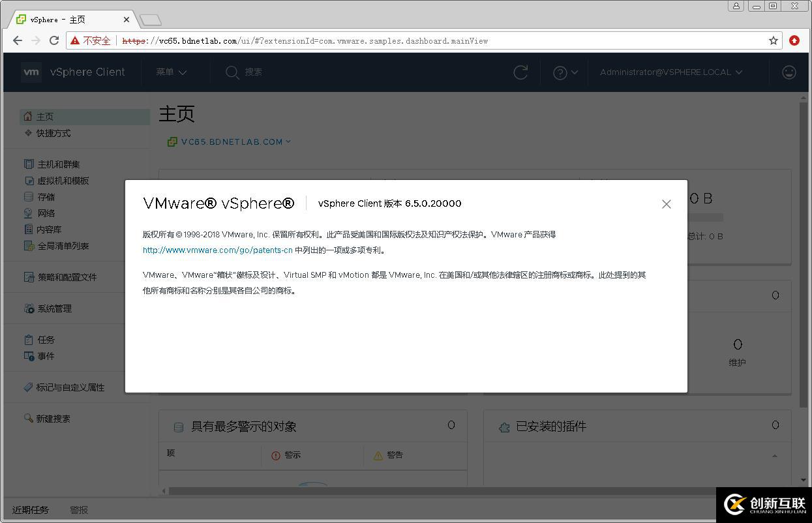Sort by 项 column header
The height and width of the screenshot is (523, 812).
[171, 453]
